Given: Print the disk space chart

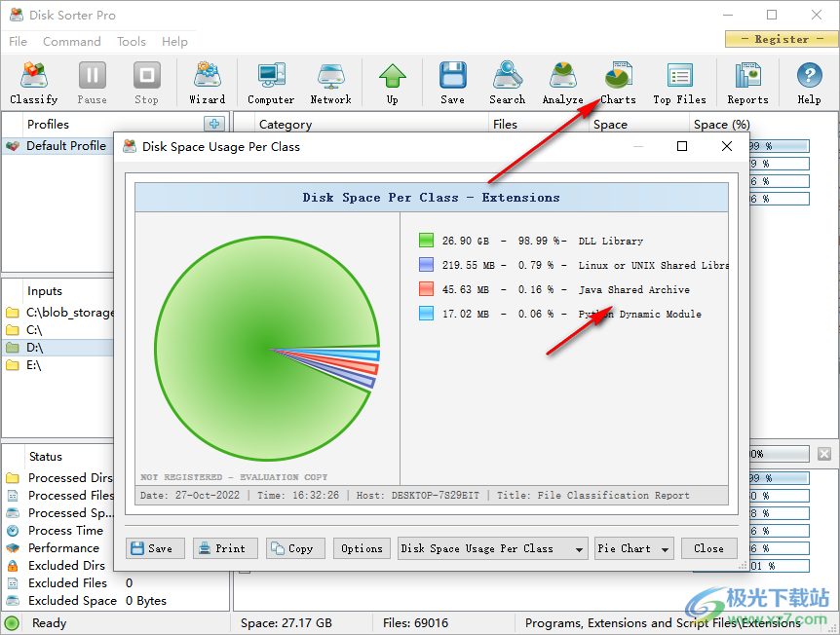Looking at the screenshot, I should [x=225, y=548].
